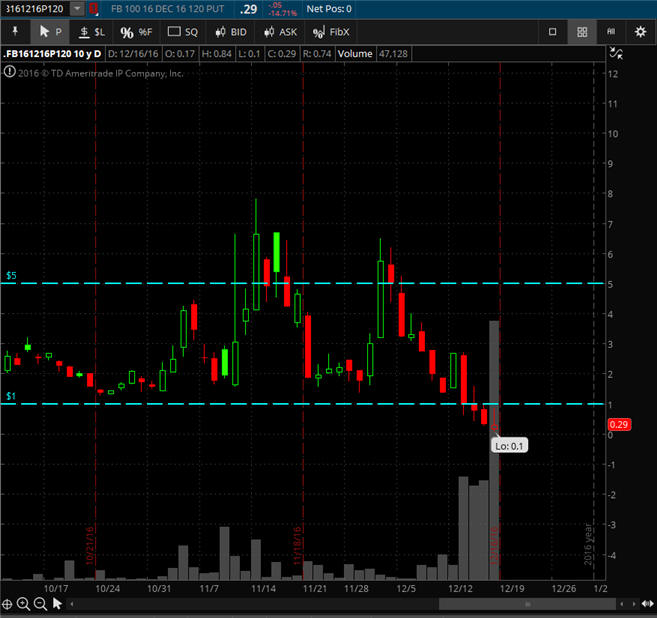This screenshot has height=618, width=657.
Task: Expand the symbol selector dropdown arrow
Action: [77, 9]
